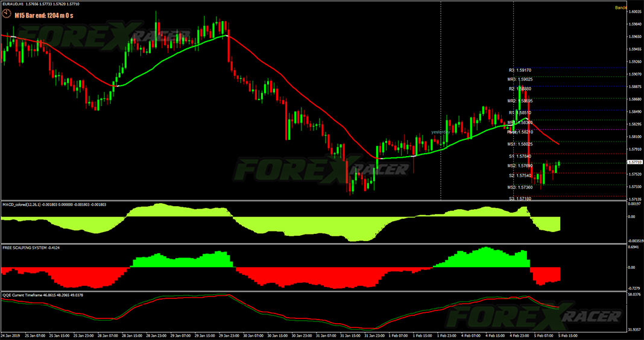Click the FREE SCALPING SYSTEM indicator label

(32, 248)
